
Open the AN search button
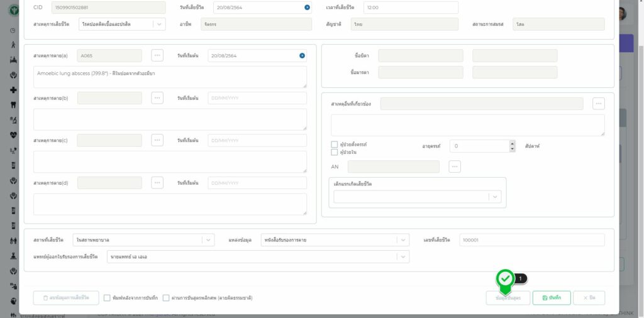pyautogui.click(x=455, y=167)
